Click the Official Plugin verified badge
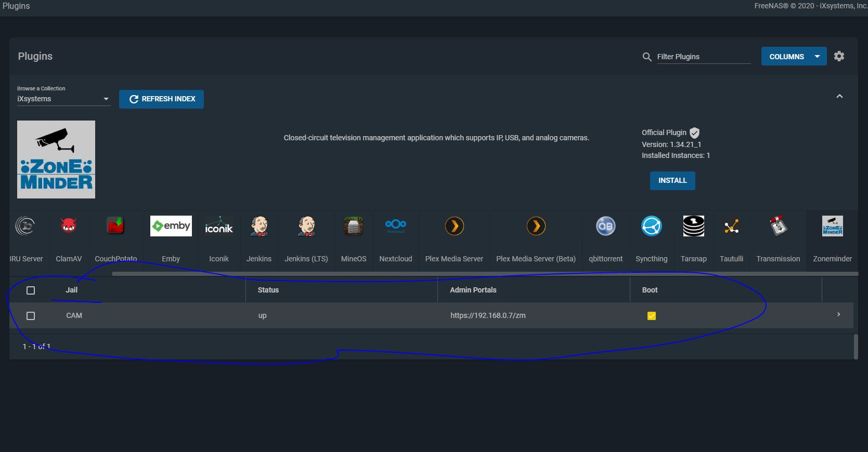 click(694, 132)
